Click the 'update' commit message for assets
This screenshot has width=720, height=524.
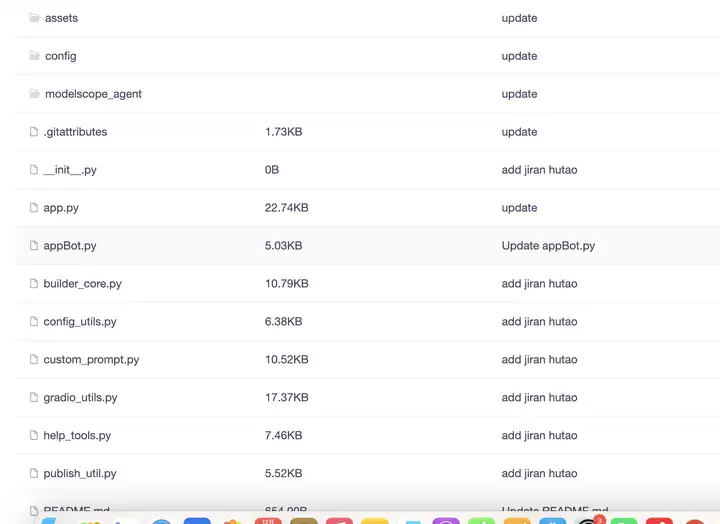pos(519,18)
